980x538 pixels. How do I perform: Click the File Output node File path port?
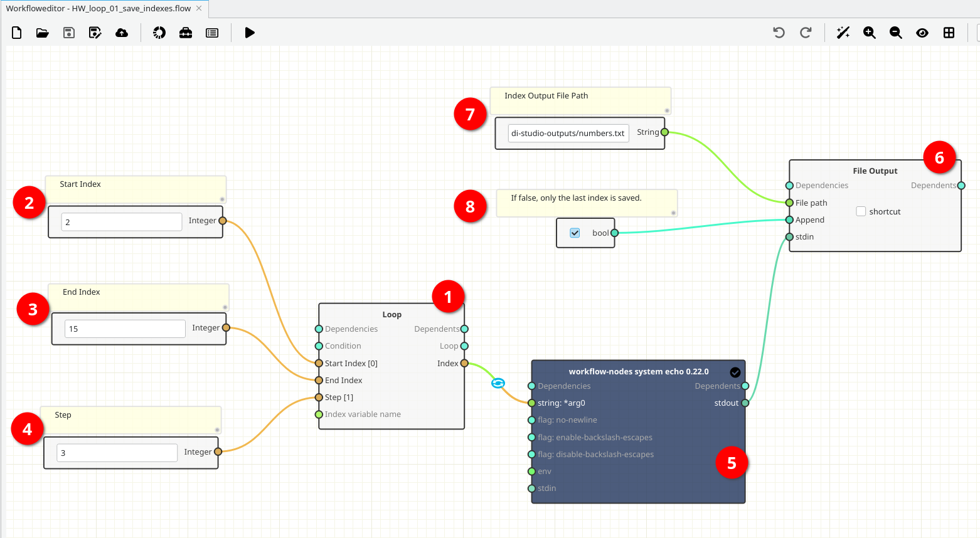pyautogui.click(x=789, y=203)
